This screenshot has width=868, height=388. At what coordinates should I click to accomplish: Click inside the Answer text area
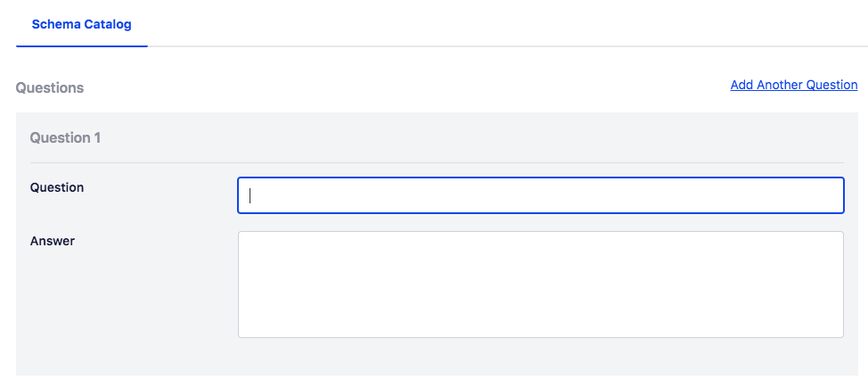point(540,285)
